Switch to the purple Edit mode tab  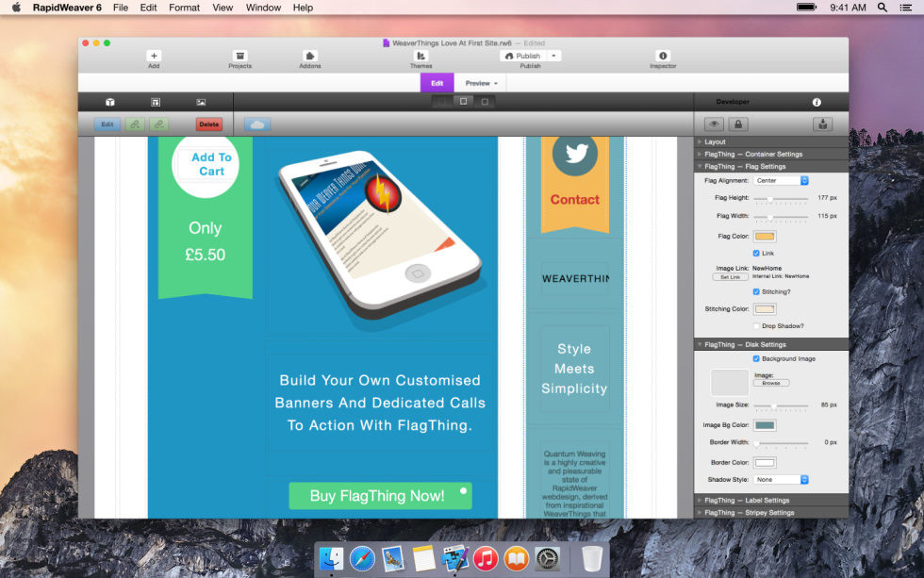pyautogui.click(x=437, y=83)
